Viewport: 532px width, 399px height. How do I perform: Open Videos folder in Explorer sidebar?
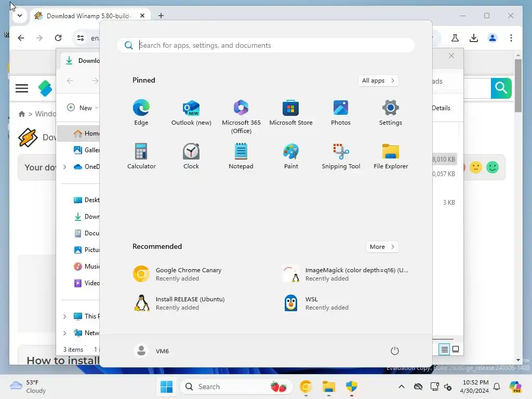click(x=86, y=283)
